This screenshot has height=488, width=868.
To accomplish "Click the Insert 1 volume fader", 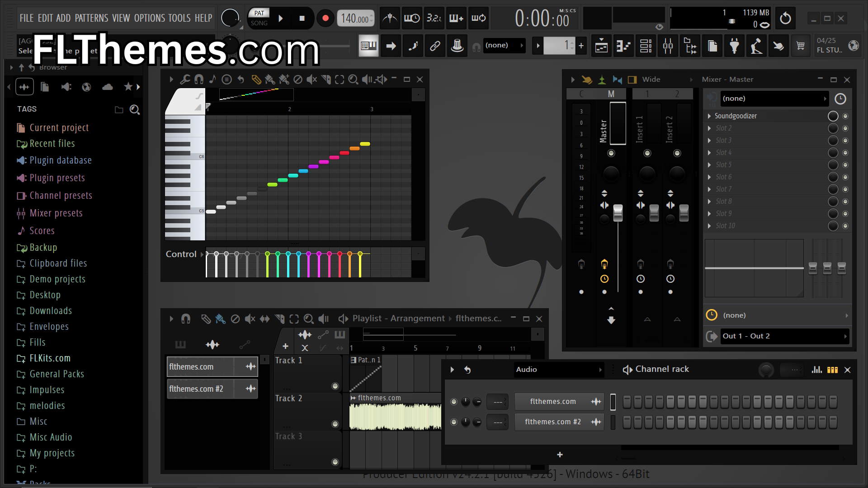I will click(654, 213).
